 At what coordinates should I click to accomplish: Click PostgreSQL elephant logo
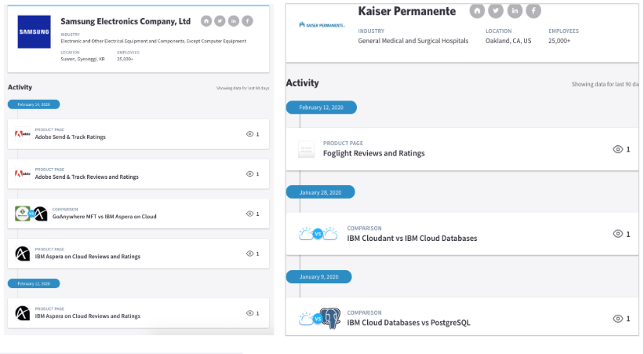[330, 318]
